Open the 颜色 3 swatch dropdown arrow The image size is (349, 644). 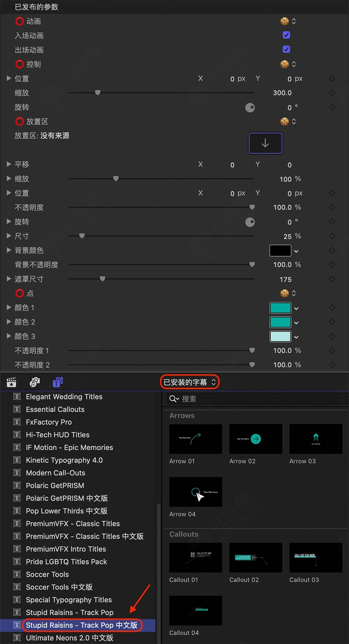coord(296,337)
